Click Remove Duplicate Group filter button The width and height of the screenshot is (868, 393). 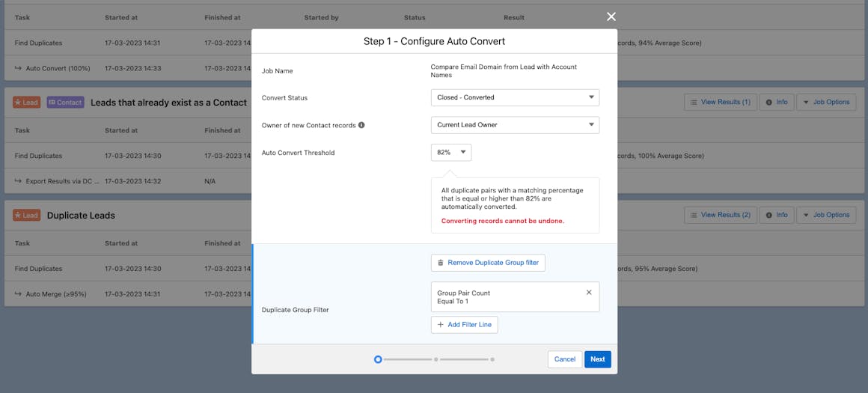(488, 263)
